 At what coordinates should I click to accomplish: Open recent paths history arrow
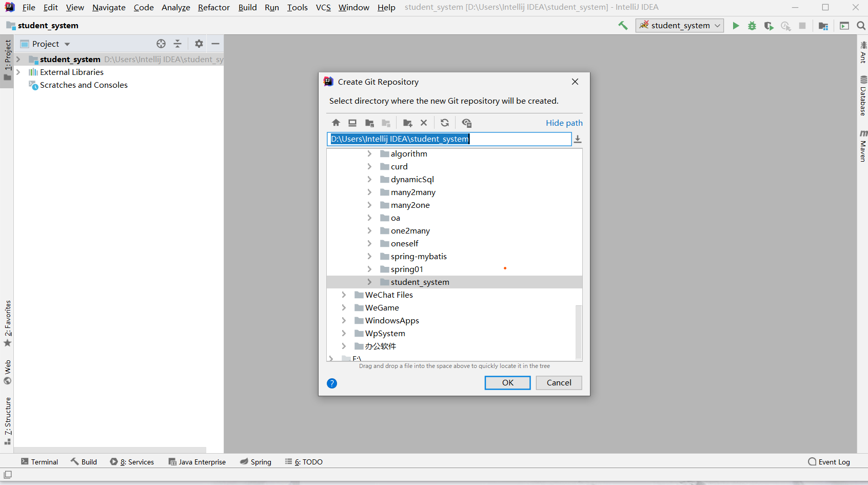pyautogui.click(x=578, y=139)
